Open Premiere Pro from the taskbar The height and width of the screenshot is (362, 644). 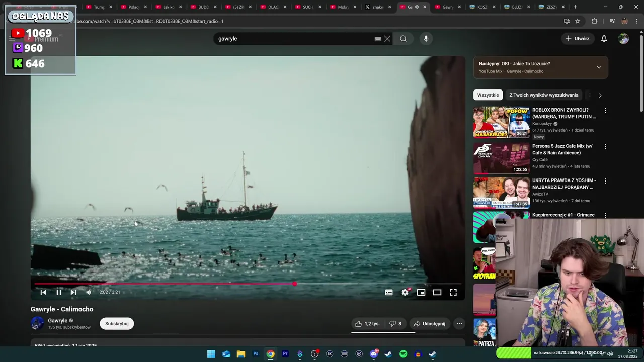coord(285,354)
